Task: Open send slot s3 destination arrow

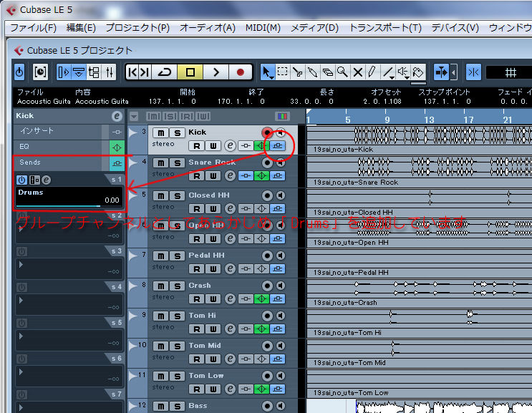Action: coord(21,265)
